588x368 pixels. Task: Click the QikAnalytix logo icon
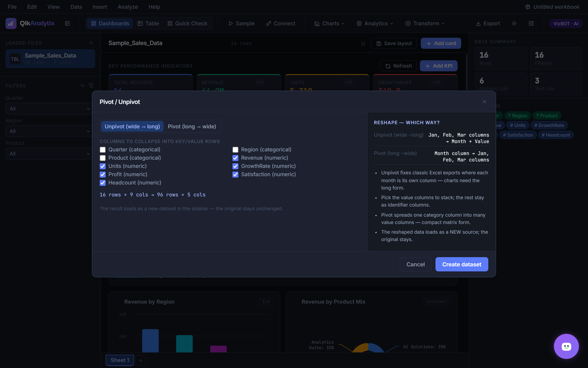11,23
